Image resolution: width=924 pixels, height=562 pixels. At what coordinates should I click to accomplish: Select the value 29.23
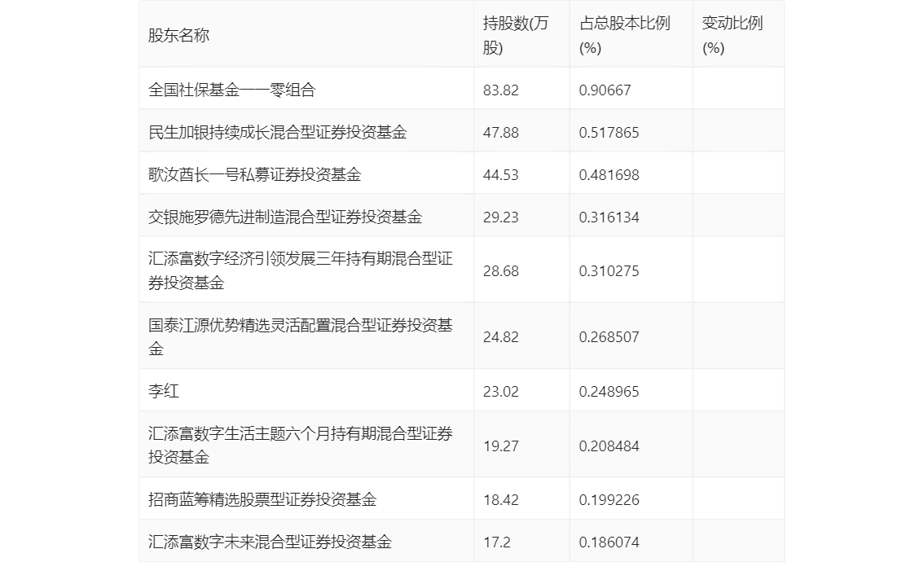501,217
